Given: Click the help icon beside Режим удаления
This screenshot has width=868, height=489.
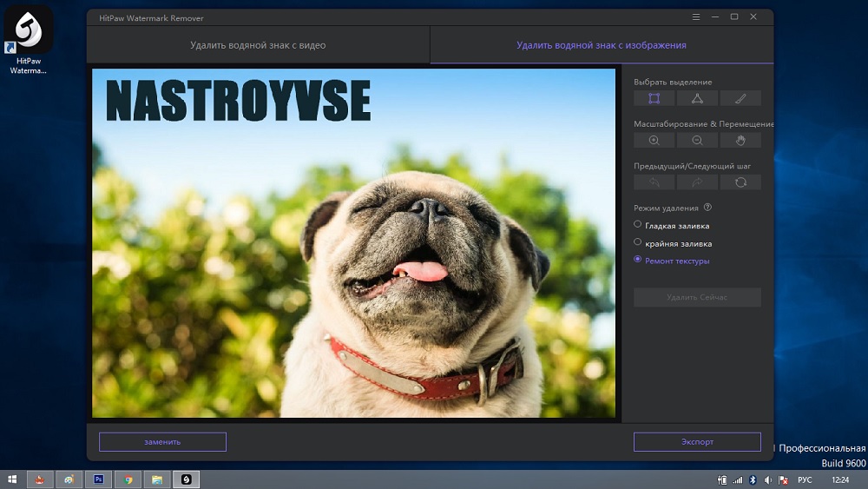Looking at the screenshot, I should [x=707, y=208].
